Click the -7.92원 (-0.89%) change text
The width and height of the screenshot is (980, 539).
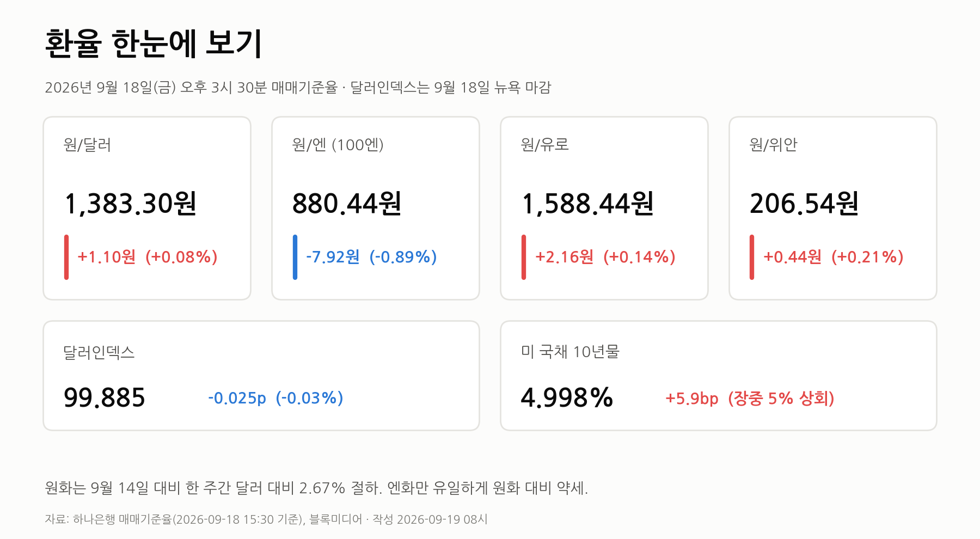[x=371, y=257]
